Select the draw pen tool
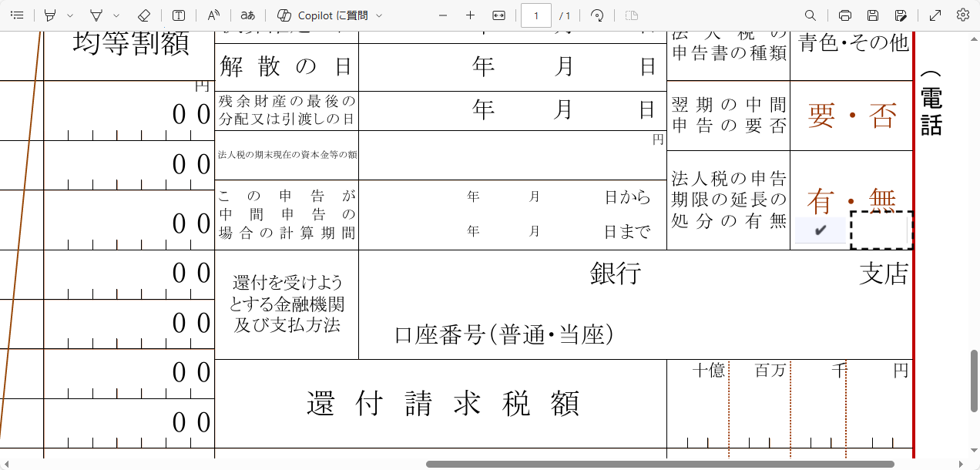This screenshot has width=980, height=470. 96,15
